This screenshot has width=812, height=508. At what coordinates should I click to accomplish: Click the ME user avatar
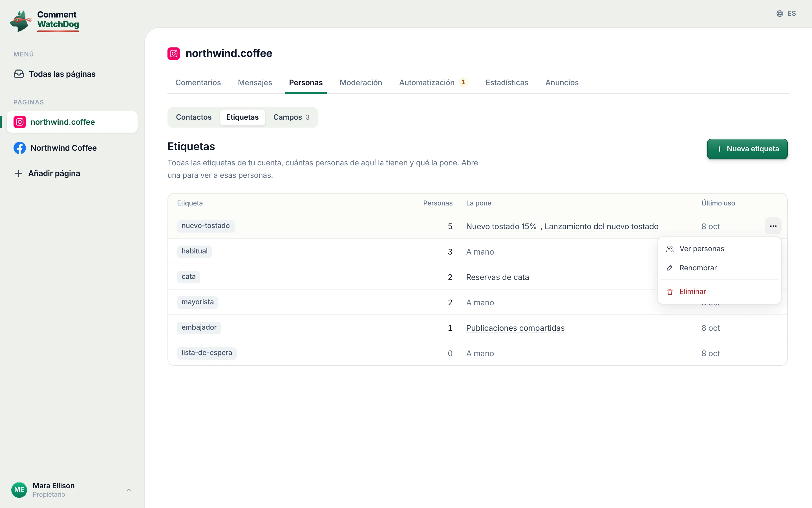coord(19,490)
